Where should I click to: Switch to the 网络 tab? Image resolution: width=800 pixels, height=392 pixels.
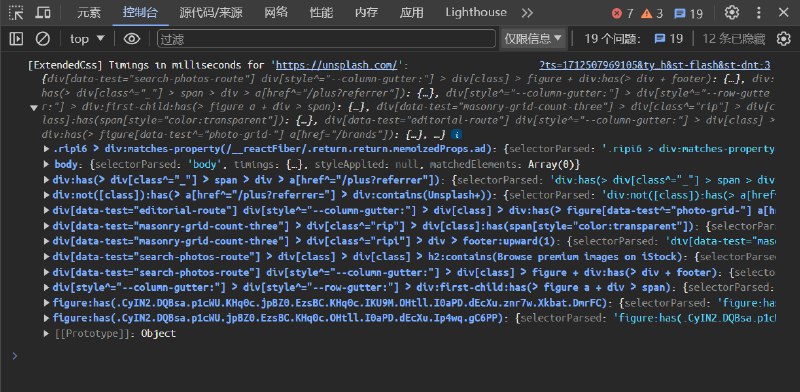(x=276, y=13)
